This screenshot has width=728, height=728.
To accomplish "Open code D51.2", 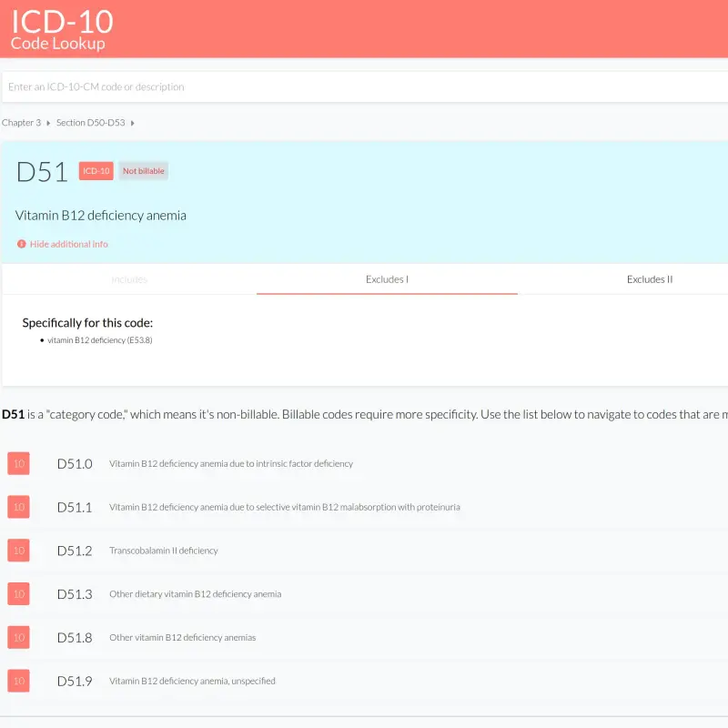I will [x=75, y=551].
